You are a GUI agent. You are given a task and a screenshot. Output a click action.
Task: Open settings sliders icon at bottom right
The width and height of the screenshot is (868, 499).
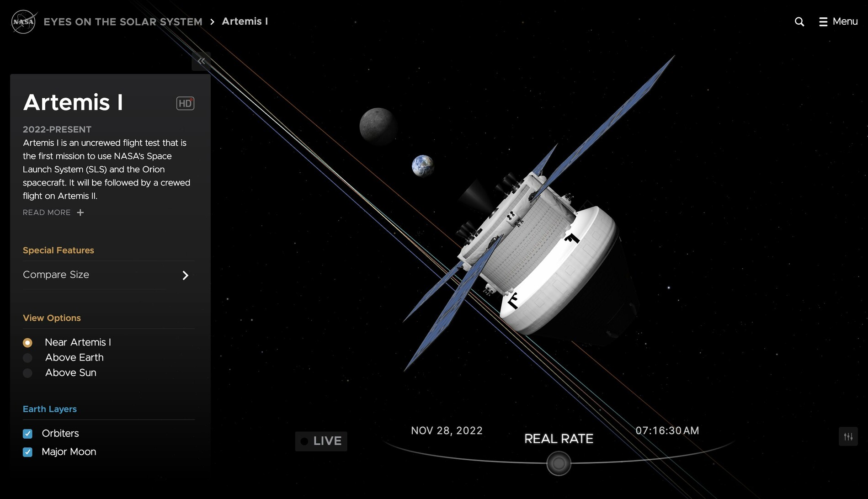848,436
